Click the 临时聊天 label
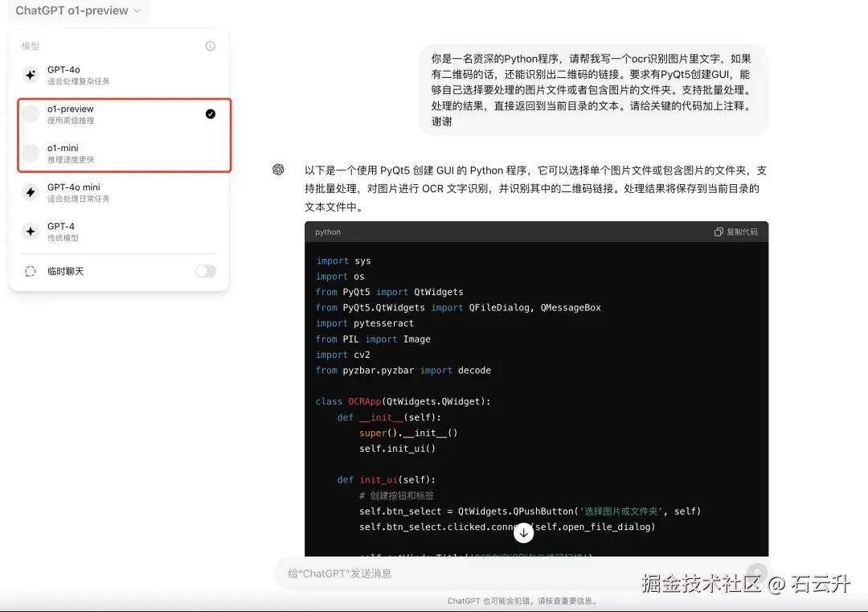The image size is (868, 612). [x=65, y=271]
